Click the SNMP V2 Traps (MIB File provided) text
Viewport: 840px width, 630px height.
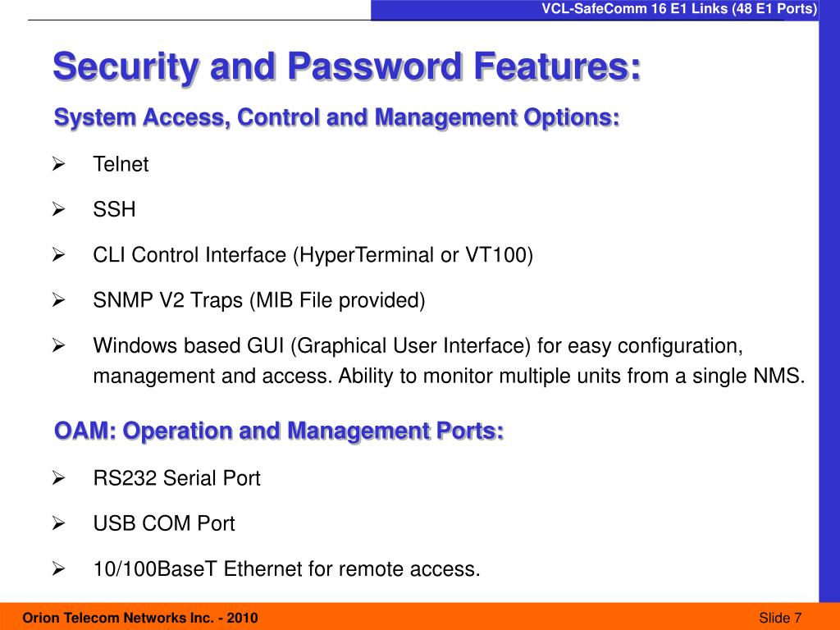point(259,300)
